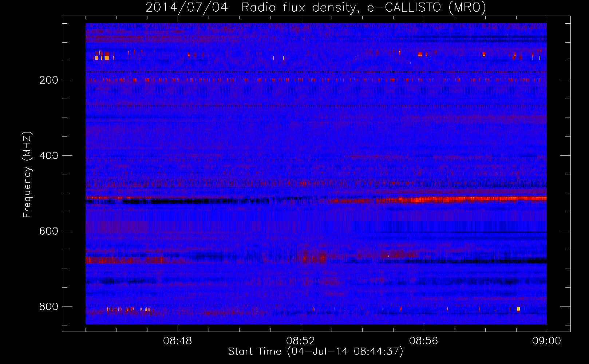
Task: Click the "09:00" time tick label
Action: pos(546,341)
